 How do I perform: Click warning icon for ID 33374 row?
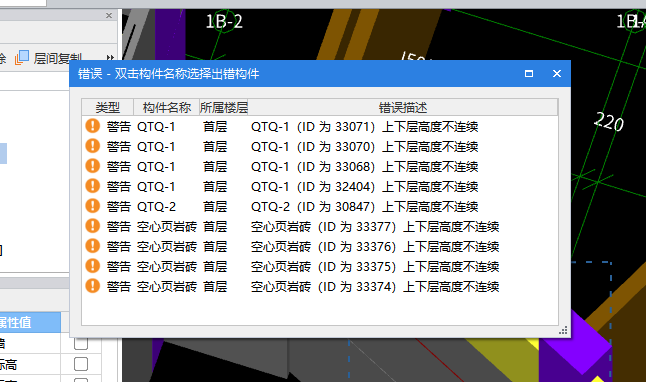[93, 286]
